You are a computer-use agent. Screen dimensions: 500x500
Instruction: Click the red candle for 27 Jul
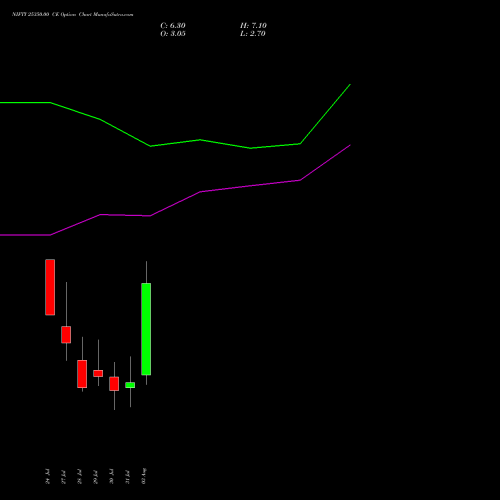pyautogui.click(x=66, y=335)
